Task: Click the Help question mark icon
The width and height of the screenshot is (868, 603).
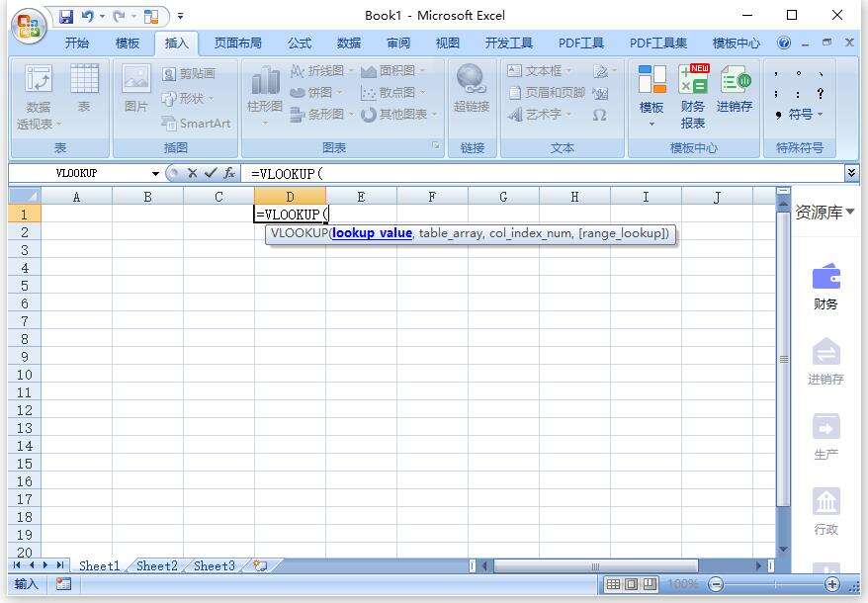Action: 784,43
